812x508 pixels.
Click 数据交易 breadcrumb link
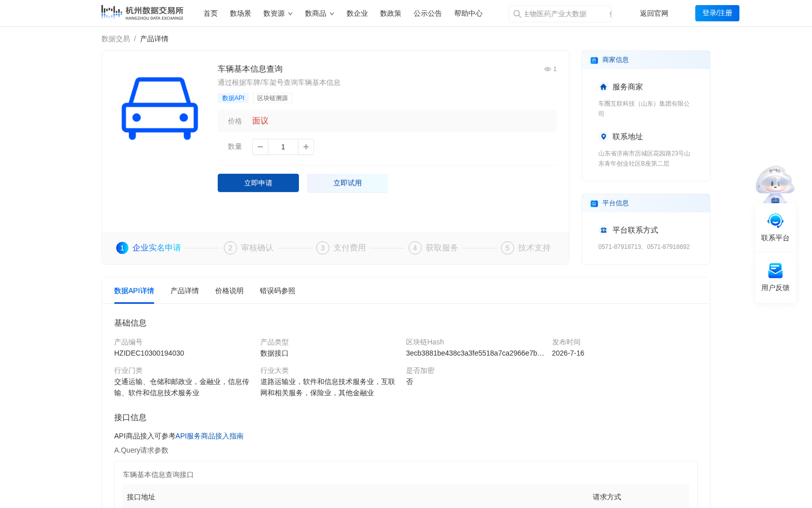(116, 39)
